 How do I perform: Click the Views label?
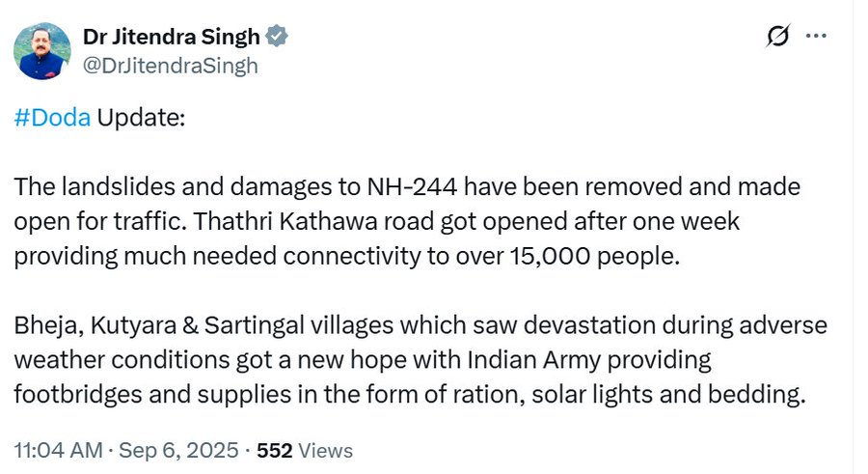pos(325,451)
